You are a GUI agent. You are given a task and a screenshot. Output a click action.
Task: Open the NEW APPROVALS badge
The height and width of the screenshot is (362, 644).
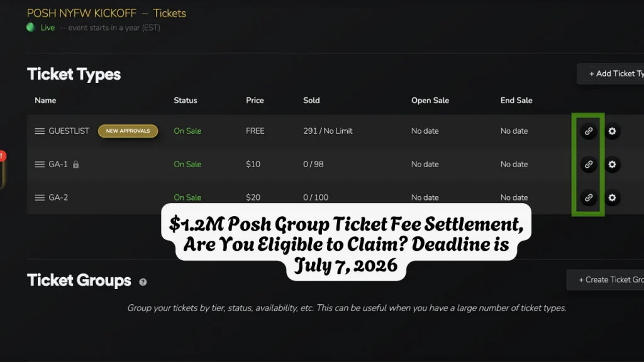coord(128,131)
